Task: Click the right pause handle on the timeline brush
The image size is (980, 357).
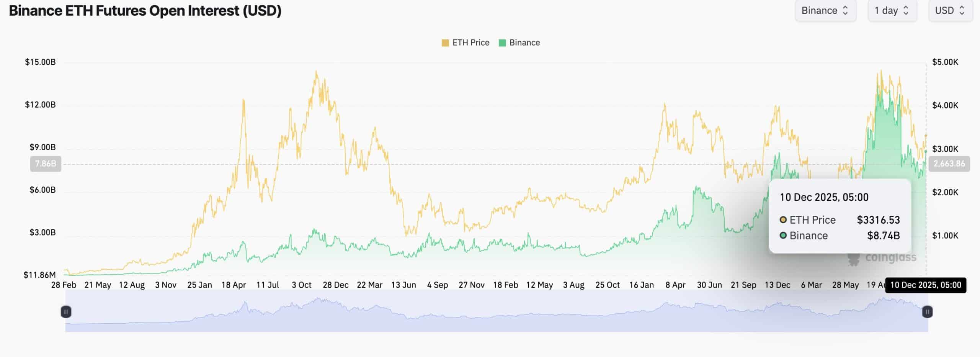Action: (x=927, y=312)
